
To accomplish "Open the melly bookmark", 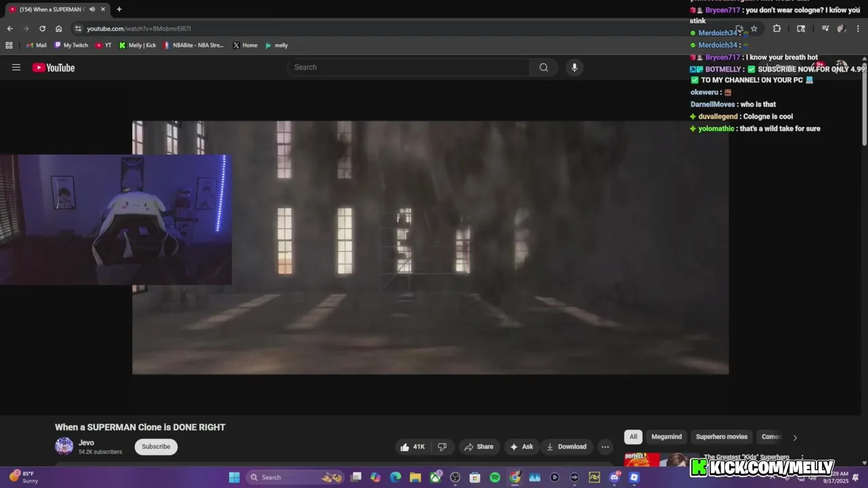I will click(x=277, y=45).
